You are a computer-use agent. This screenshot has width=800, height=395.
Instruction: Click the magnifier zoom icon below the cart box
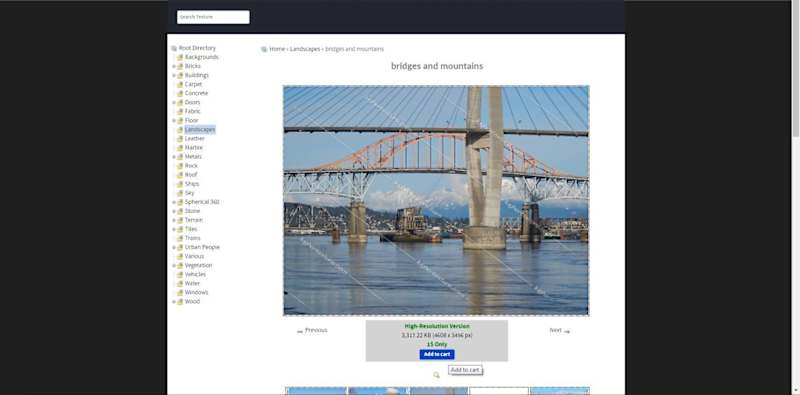click(436, 375)
